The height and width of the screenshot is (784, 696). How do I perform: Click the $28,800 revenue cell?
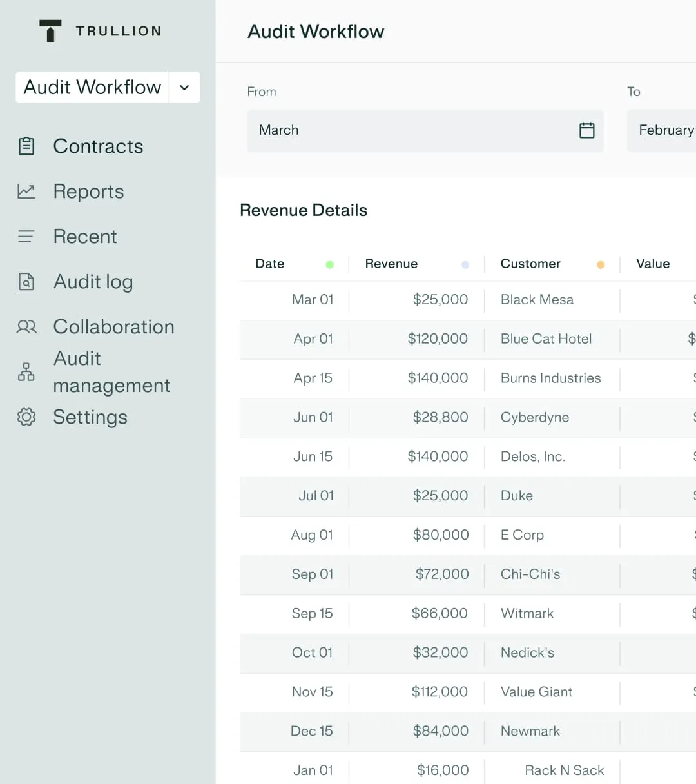pos(441,418)
